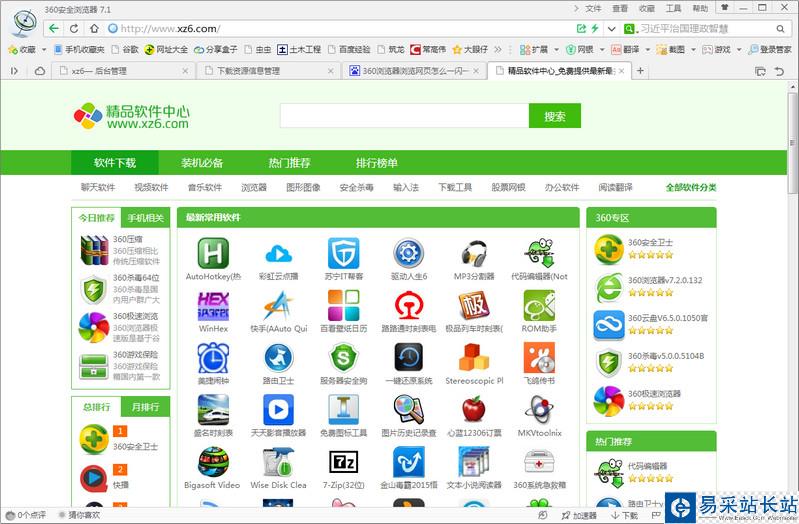The height and width of the screenshot is (524, 799).
Task: Open the 美捷闹钟 alarm clock icon
Action: (x=213, y=357)
